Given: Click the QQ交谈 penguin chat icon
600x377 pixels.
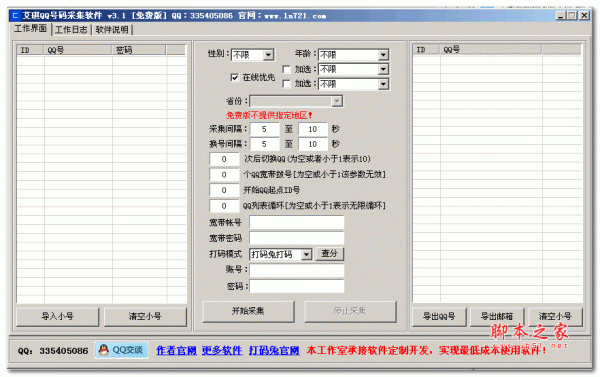Looking at the screenshot, I should 121,350.
